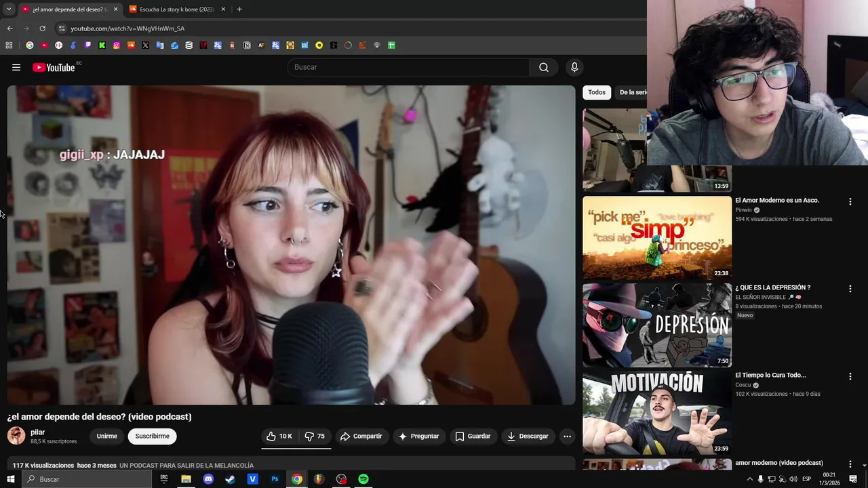Go back with browser back arrow
The width and height of the screenshot is (868, 488).
coord(9,28)
